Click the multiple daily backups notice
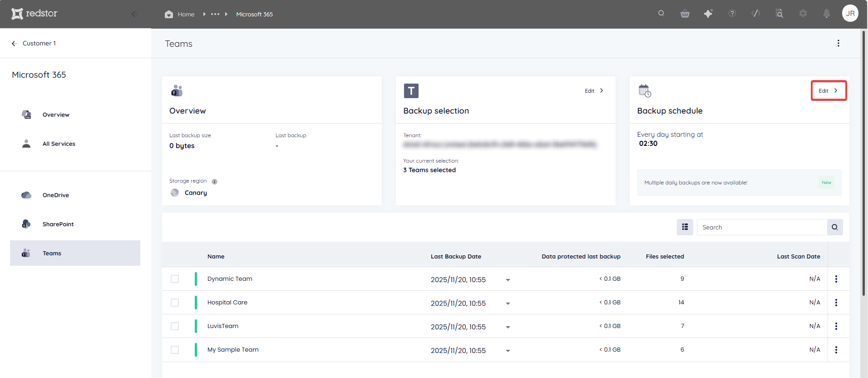868x378 pixels. 740,183
